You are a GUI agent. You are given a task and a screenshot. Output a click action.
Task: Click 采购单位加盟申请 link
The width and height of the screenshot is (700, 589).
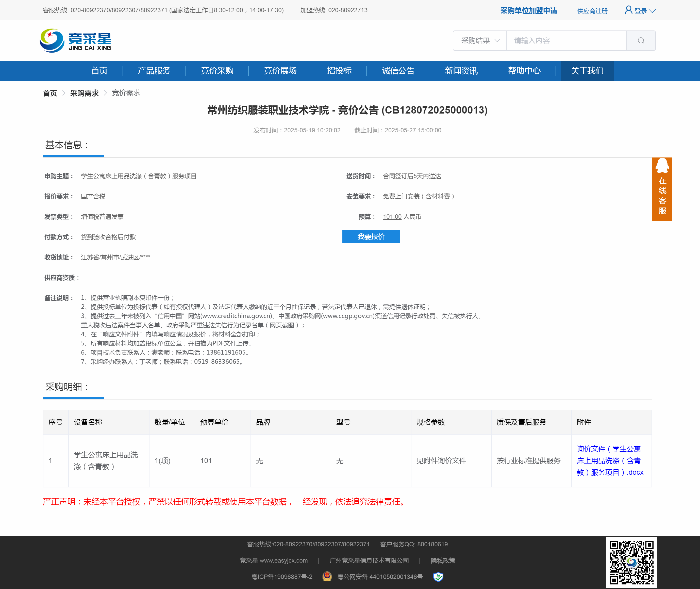point(528,11)
